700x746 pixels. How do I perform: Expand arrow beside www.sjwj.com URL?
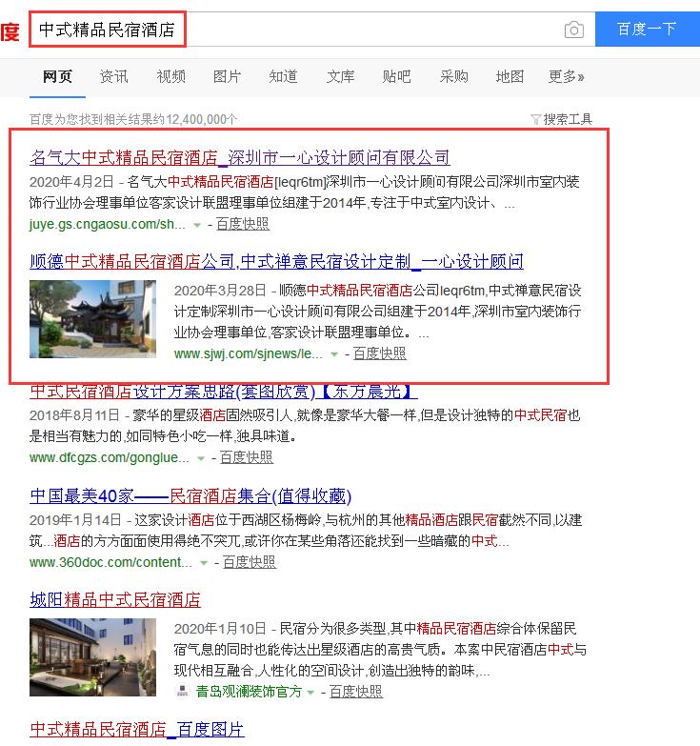334,354
